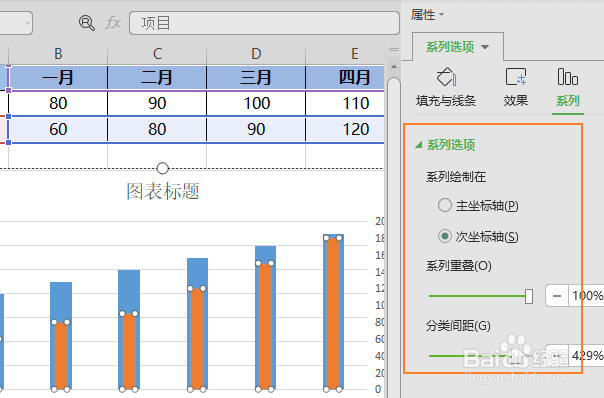Select column D header

coord(256,54)
